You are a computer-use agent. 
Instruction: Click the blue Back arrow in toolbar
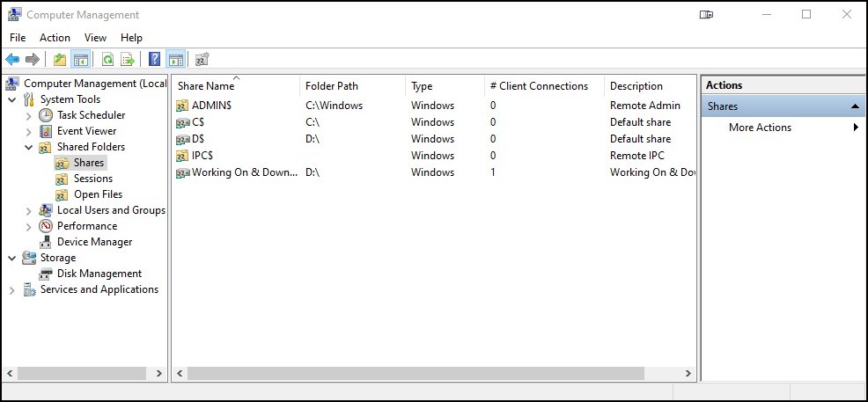tap(12, 59)
